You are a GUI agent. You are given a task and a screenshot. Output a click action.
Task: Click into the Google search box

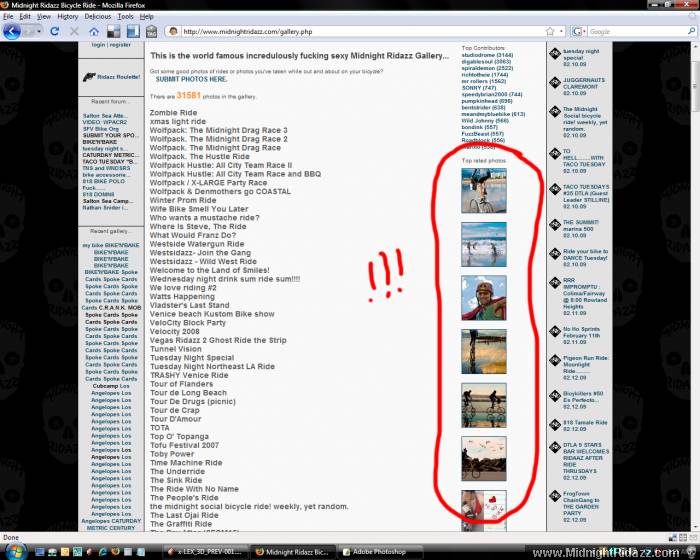coord(637,32)
